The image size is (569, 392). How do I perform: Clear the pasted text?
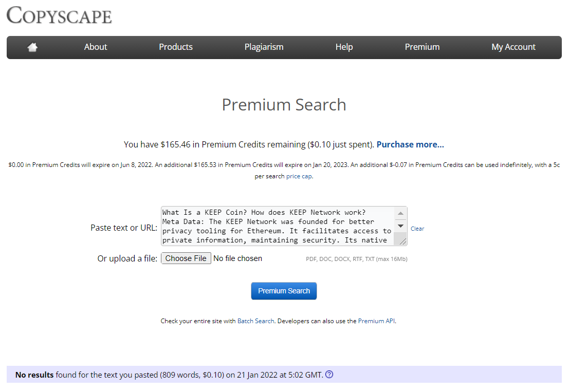tap(417, 229)
